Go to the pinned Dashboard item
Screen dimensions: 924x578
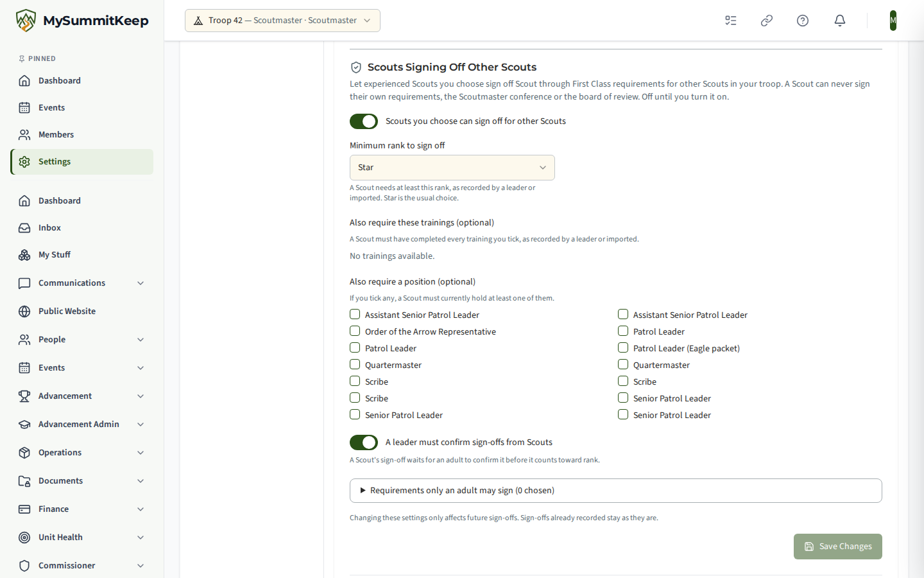pos(82,81)
